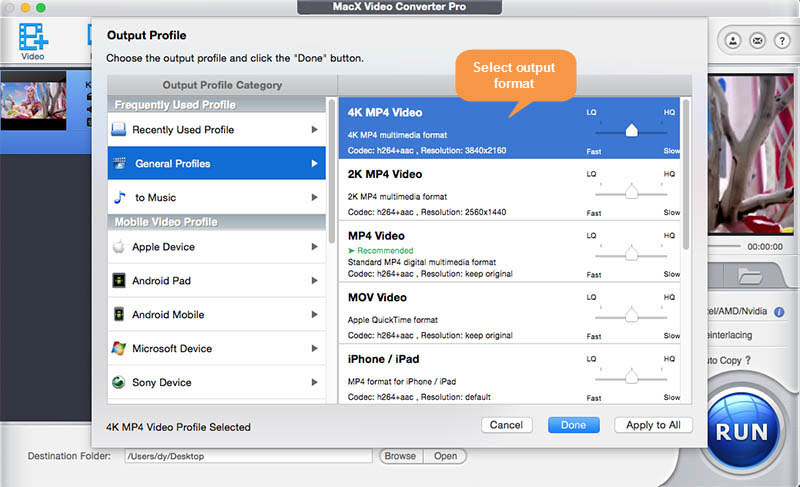The width and height of the screenshot is (800, 487).
Task: Open the destination folder with Open
Action: point(445,456)
